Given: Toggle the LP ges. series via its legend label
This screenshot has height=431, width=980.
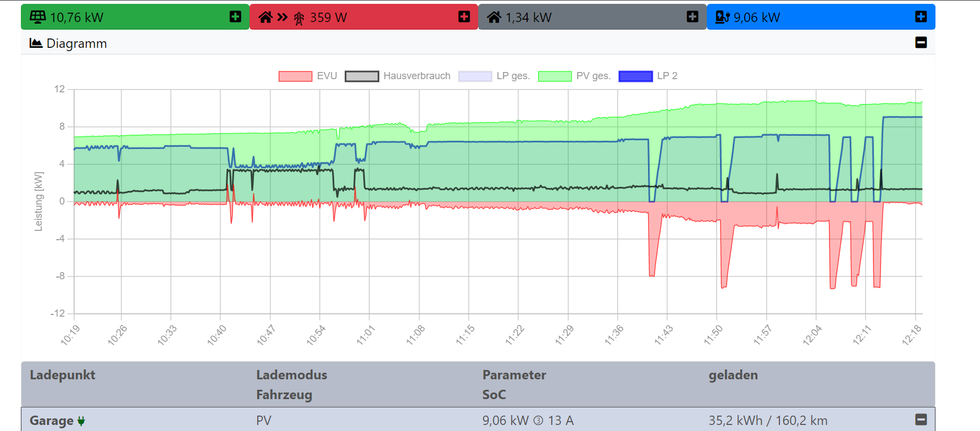Looking at the screenshot, I should click(x=513, y=76).
